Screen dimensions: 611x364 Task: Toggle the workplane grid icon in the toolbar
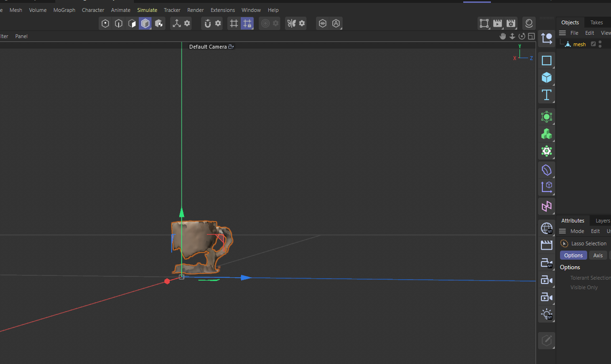pyautogui.click(x=234, y=23)
